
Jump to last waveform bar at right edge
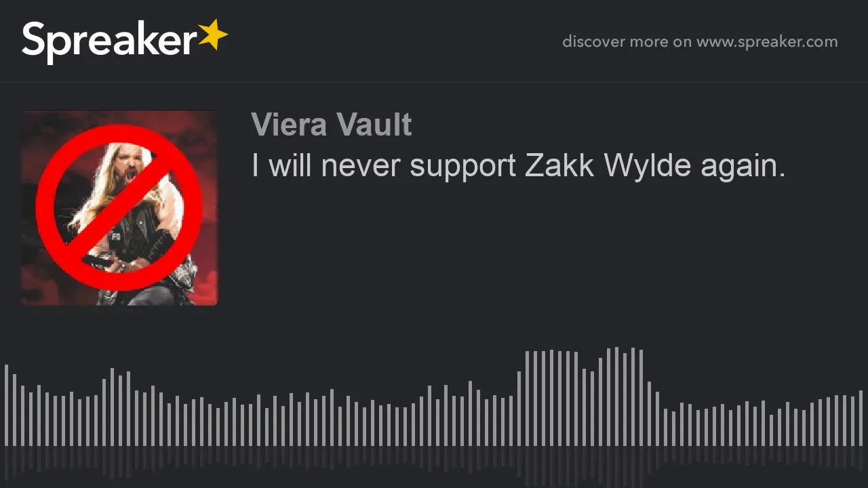861,418
